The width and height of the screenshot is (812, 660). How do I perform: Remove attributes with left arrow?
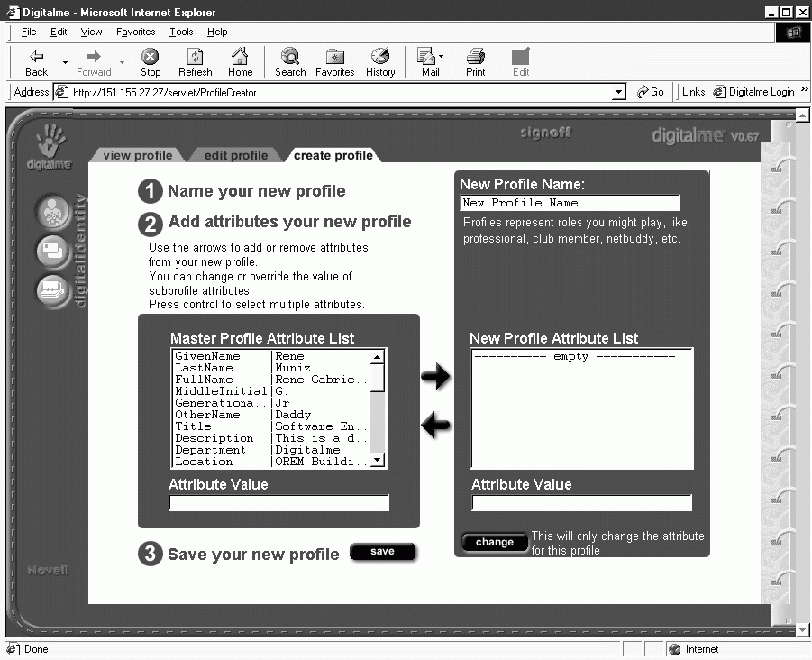pos(435,426)
